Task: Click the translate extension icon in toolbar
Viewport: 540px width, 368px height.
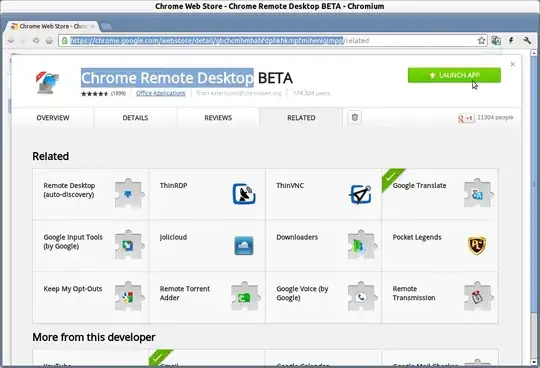Action: point(496,41)
